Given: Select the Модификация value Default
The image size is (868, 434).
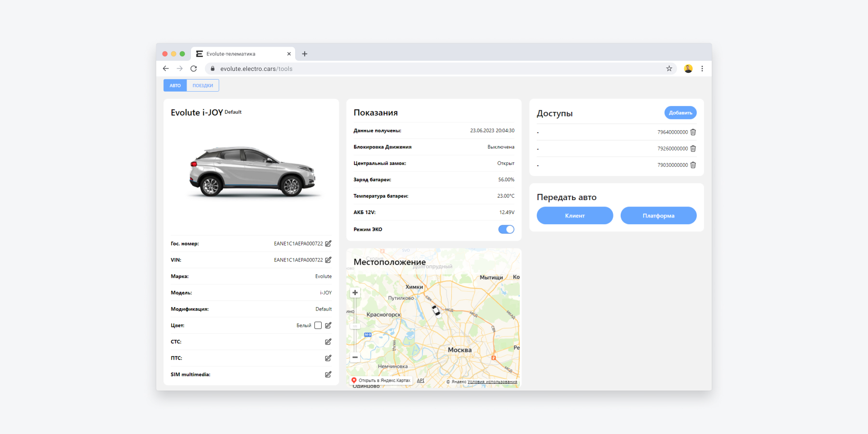Looking at the screenshot, I should (324, 309).
